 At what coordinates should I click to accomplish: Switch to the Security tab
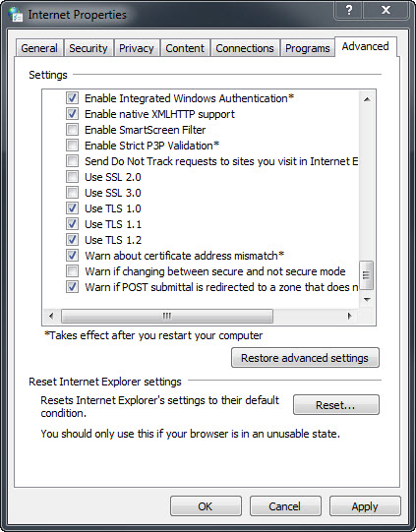point(89,48)
